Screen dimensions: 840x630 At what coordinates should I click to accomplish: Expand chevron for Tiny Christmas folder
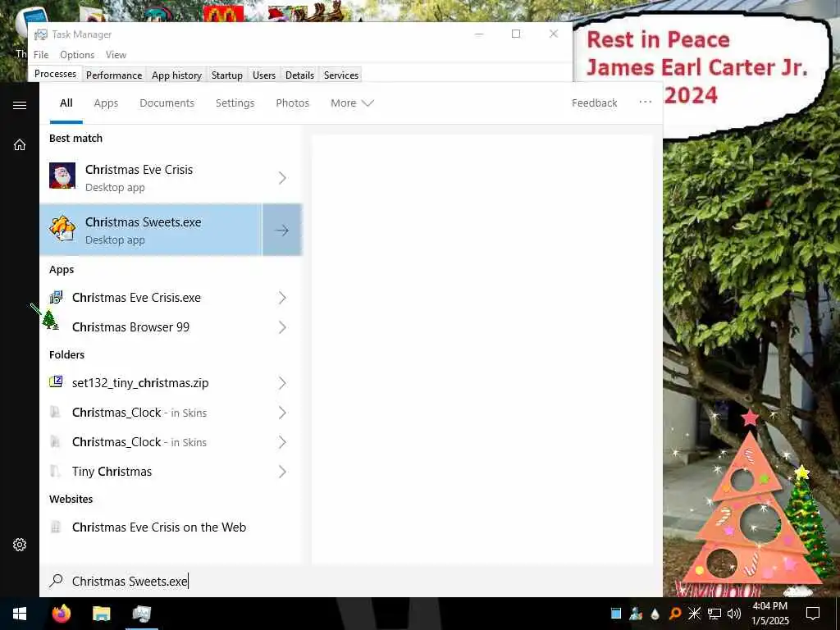[x=282, y=472]
